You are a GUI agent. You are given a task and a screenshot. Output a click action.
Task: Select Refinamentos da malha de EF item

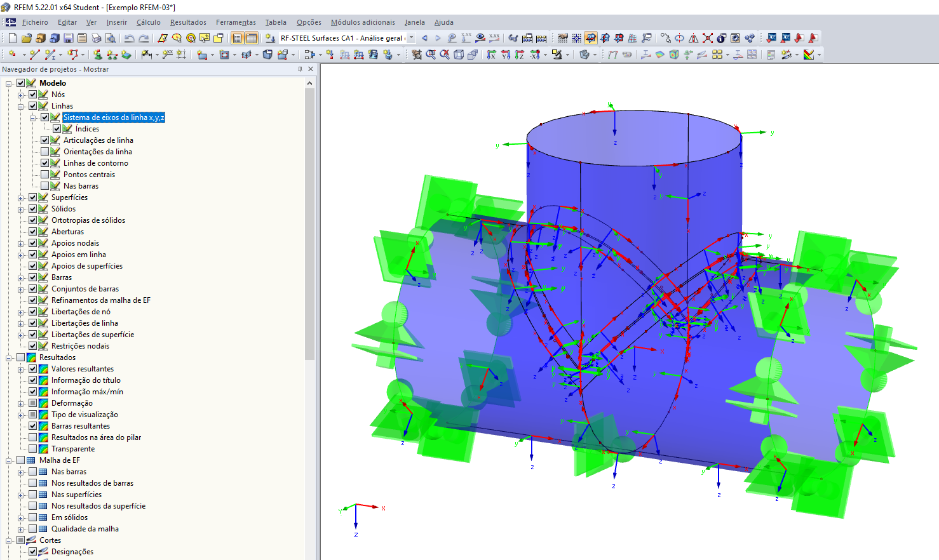click(101, 300)
